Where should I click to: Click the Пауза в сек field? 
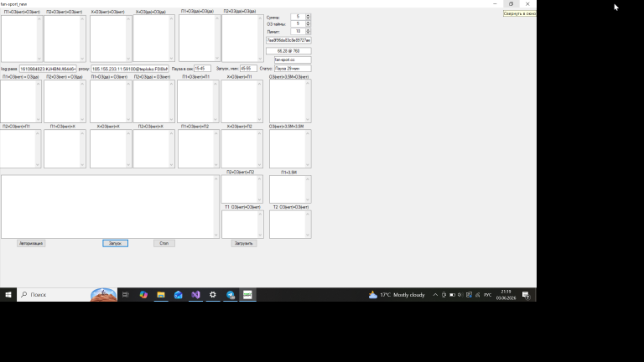tap(202, 69)
